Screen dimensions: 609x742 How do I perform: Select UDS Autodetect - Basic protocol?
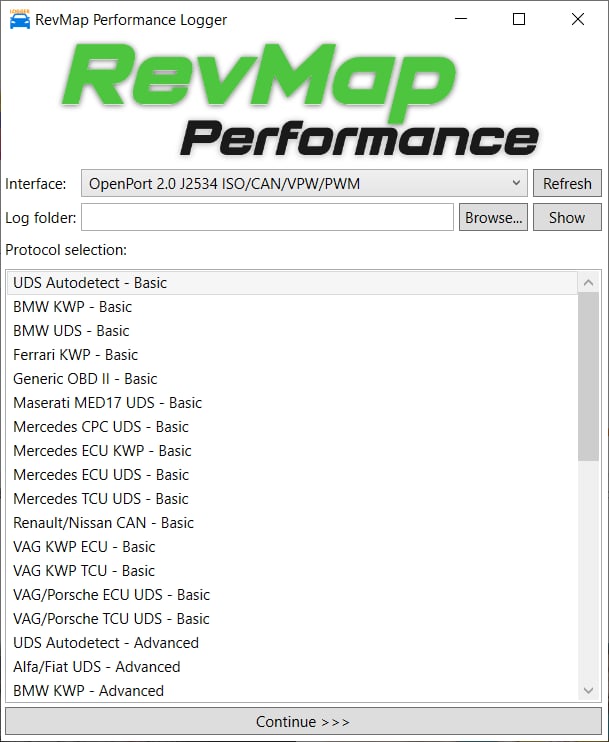tap(292, 283)
